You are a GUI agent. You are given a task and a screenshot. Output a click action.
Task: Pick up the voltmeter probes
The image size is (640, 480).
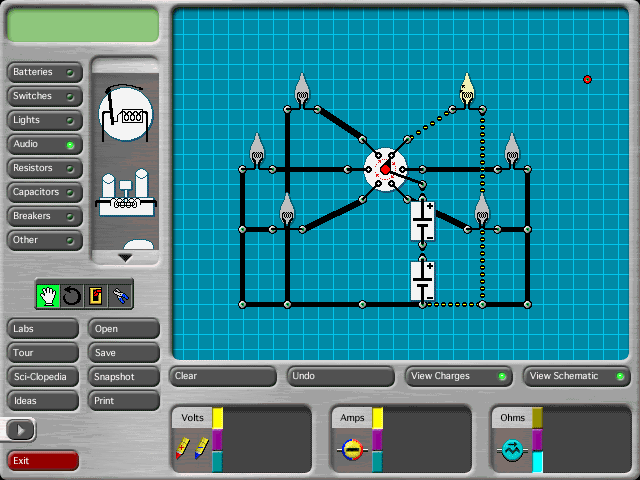tap(192, 449)
